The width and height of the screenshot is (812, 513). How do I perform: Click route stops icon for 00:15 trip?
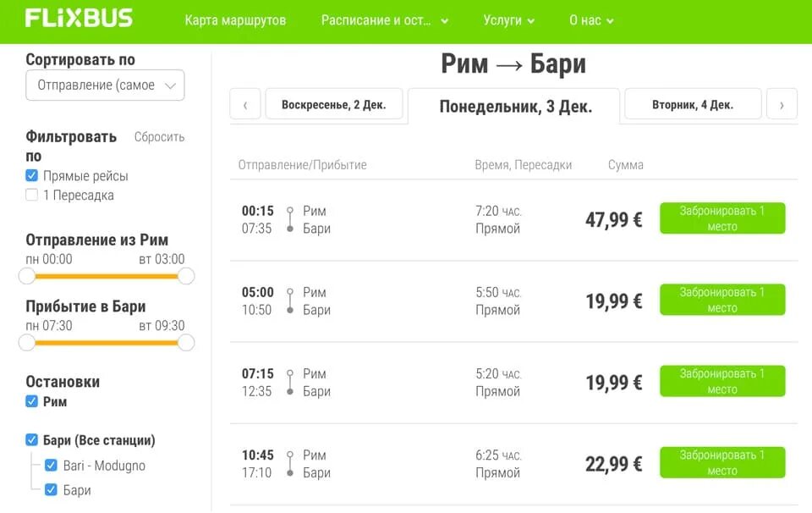pos(290,219)
